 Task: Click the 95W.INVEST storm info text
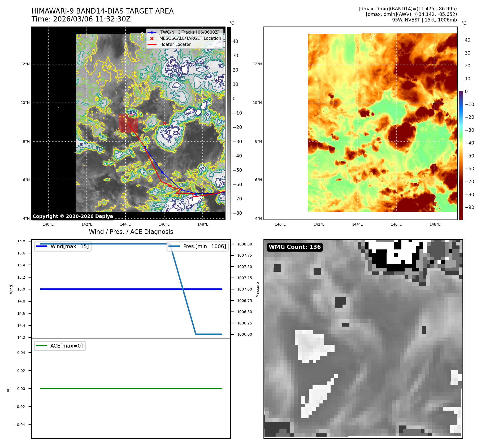[424, 20]
